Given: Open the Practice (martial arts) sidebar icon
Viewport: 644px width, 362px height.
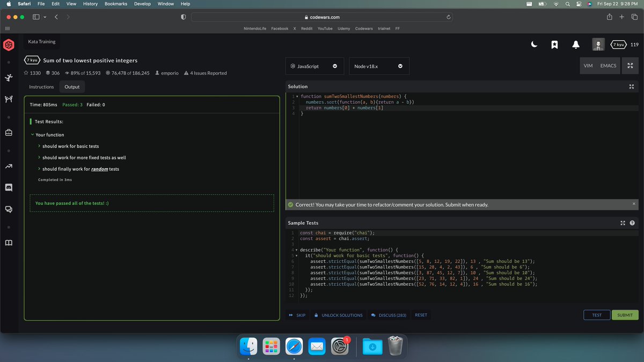Looking at the screenshot, I should click(x=9, y=78).
